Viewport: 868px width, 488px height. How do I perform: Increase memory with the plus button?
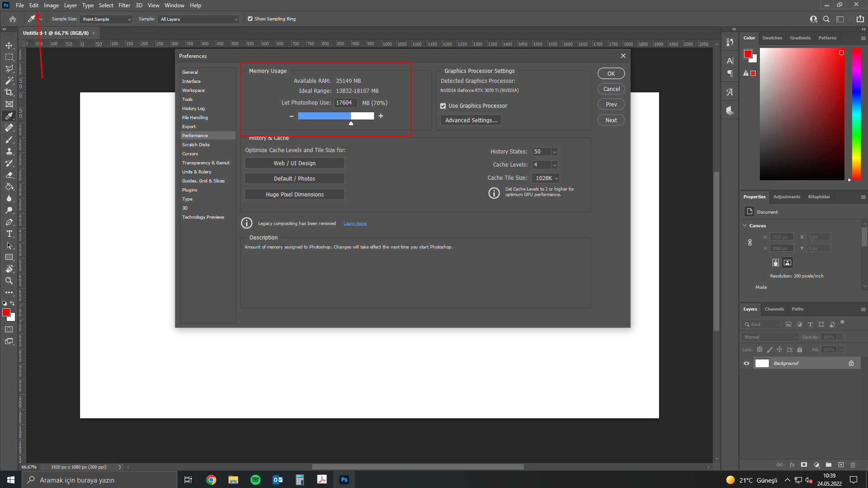(381, 116)
